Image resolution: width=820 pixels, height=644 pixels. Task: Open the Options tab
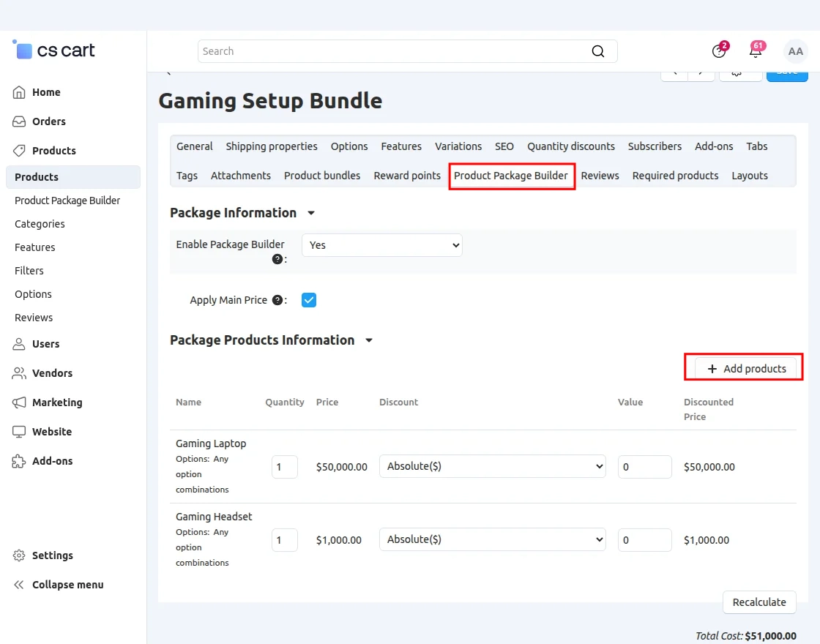pos(348,146)
